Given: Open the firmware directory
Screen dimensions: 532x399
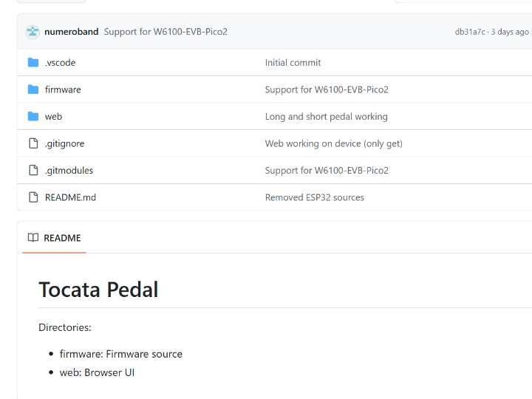Looking at the screenshot, I should [x=63, y=89].
